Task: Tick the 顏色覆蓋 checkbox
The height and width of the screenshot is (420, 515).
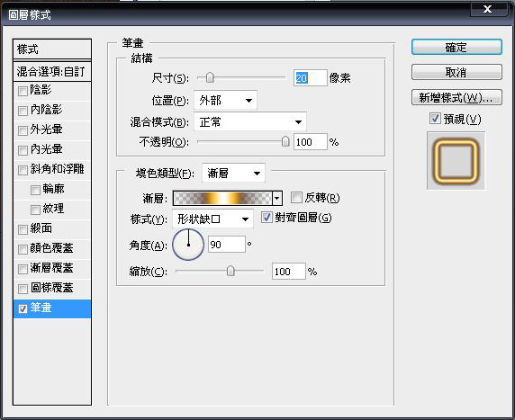Action: point(23,249)
